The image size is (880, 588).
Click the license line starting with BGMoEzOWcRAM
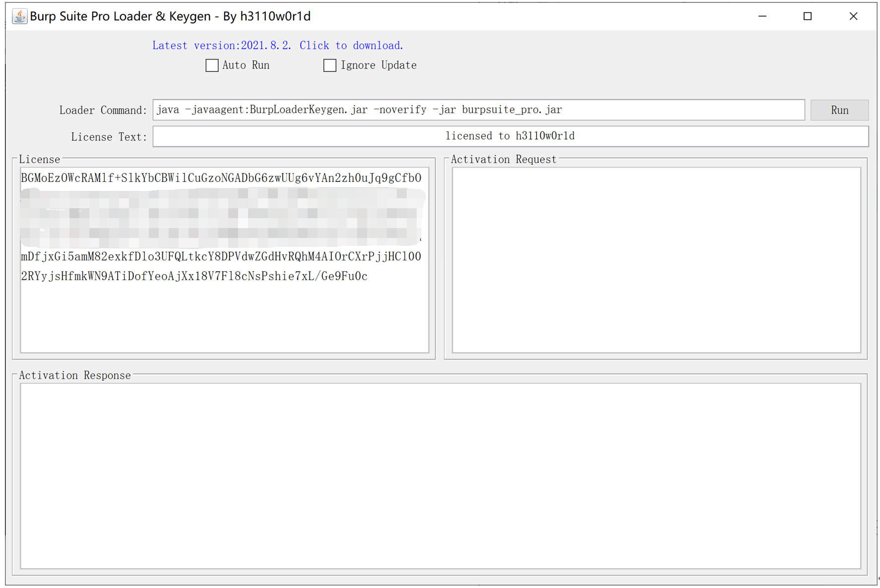221,178
